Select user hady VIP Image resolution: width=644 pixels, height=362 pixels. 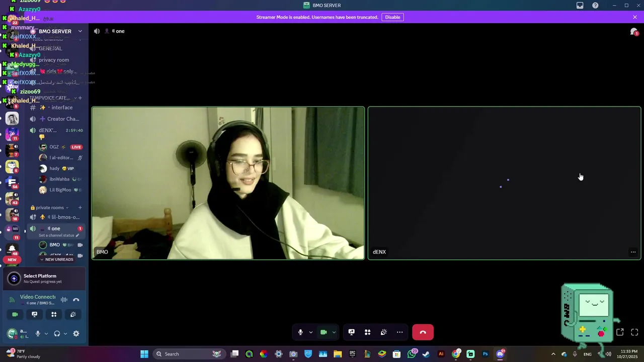pyautogui.click(x=60, y=168)
